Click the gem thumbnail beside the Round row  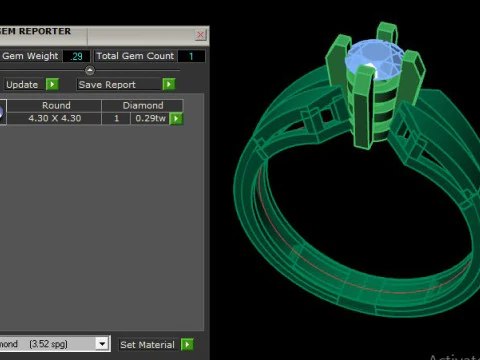2,112
